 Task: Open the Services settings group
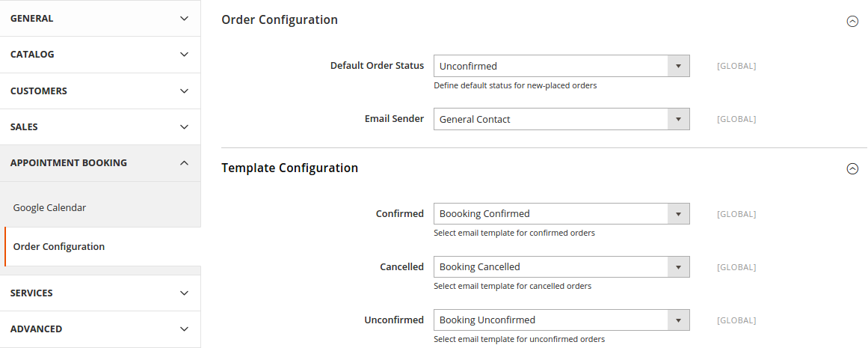pyautogui.click(x=31, y=293)
